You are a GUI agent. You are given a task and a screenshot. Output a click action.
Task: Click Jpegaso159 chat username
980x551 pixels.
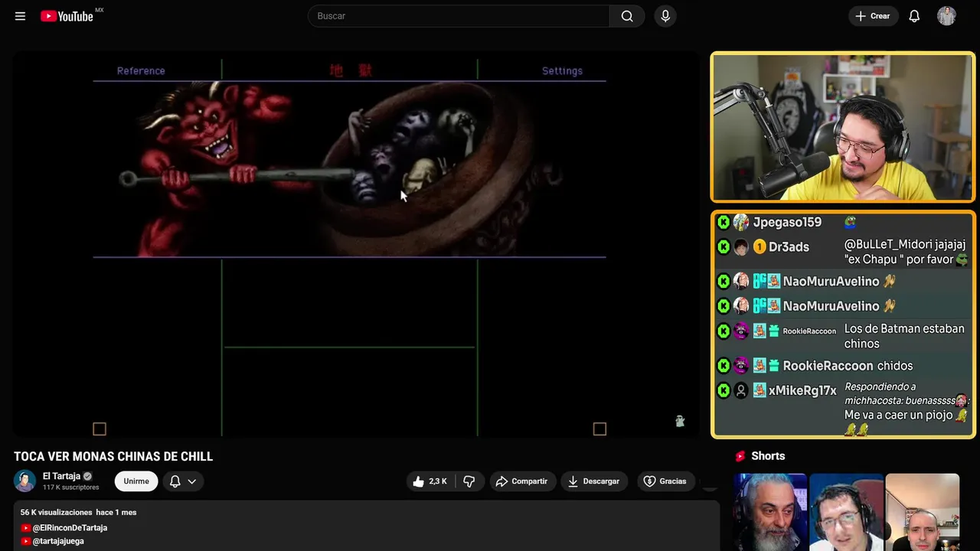point(787,222)
